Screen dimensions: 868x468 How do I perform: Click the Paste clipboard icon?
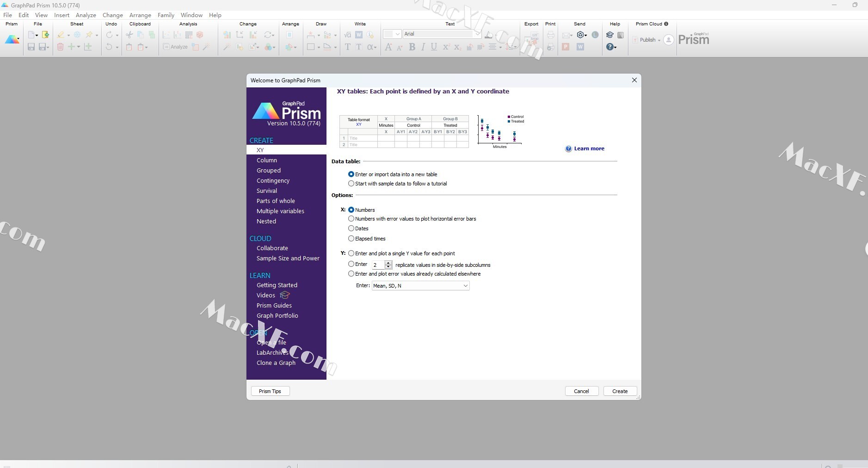point(129,47)
